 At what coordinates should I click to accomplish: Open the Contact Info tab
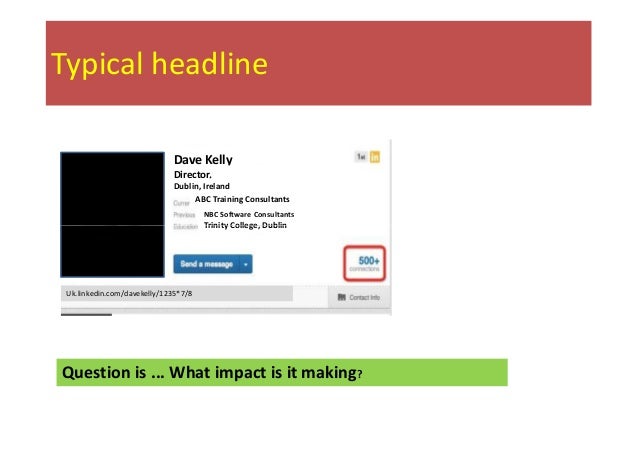(359, 297)
